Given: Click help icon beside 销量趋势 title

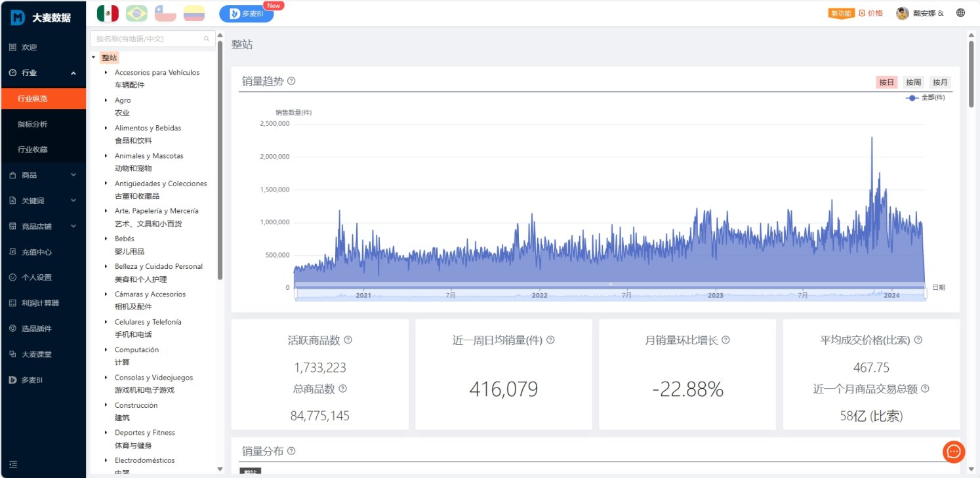Looking at the screenshot, I should 291,81.
